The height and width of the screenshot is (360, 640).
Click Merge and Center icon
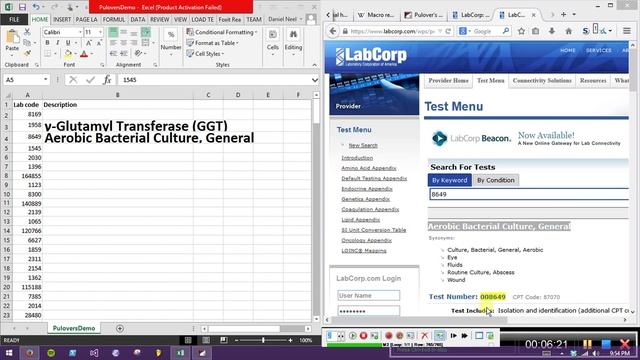(145, 43)
